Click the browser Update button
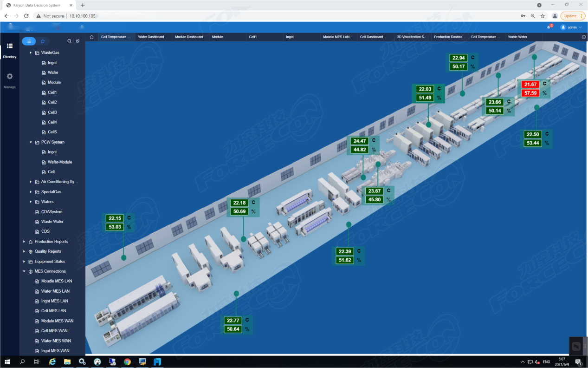 (573, 16)
